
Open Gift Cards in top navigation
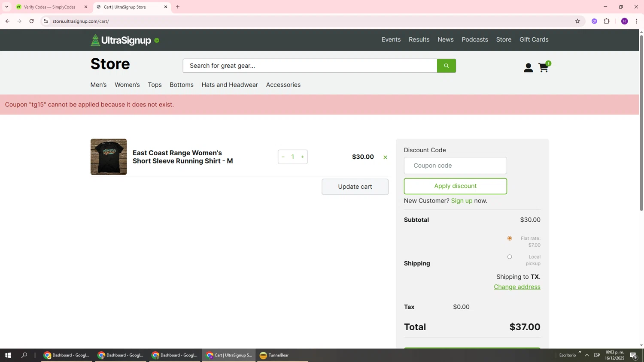click(x=534, y=39)
